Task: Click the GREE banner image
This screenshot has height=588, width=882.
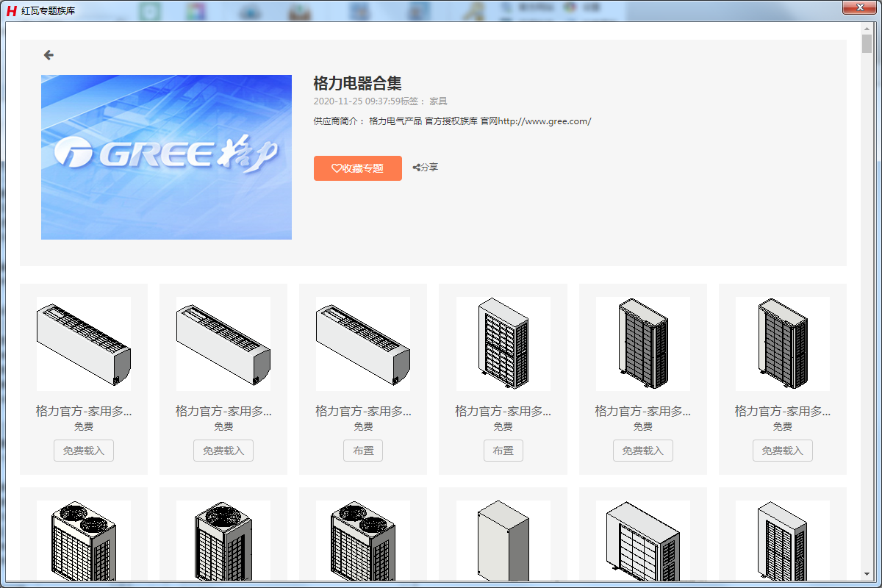Action: click(x=166, y=157)
